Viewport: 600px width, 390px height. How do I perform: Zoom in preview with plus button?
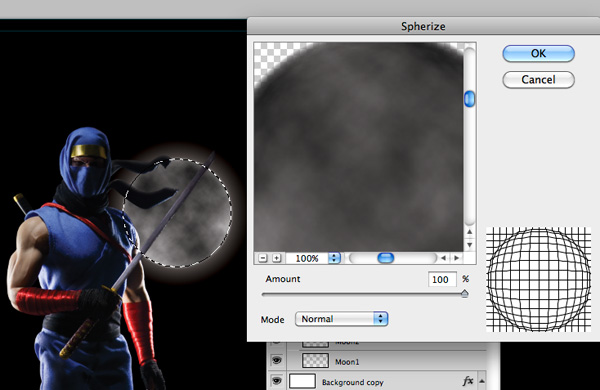[276, 258]
